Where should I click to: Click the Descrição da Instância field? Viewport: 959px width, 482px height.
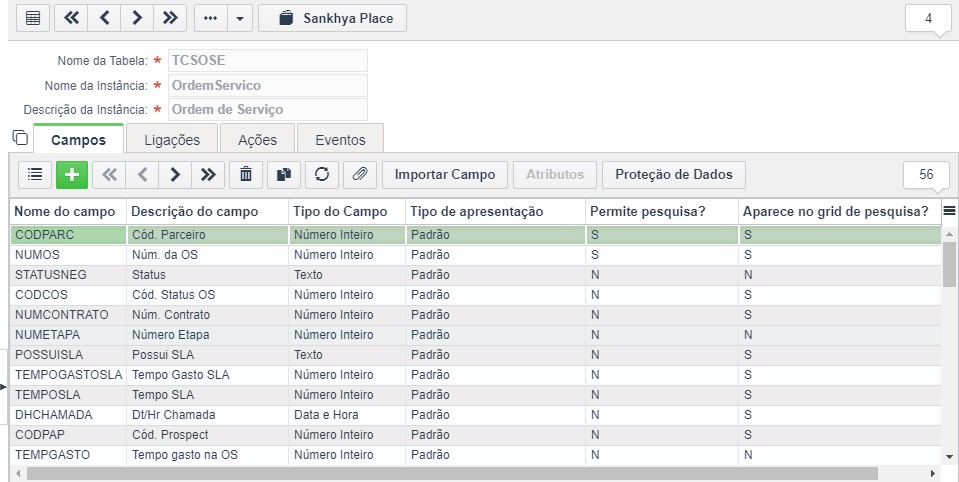(268, 109)
